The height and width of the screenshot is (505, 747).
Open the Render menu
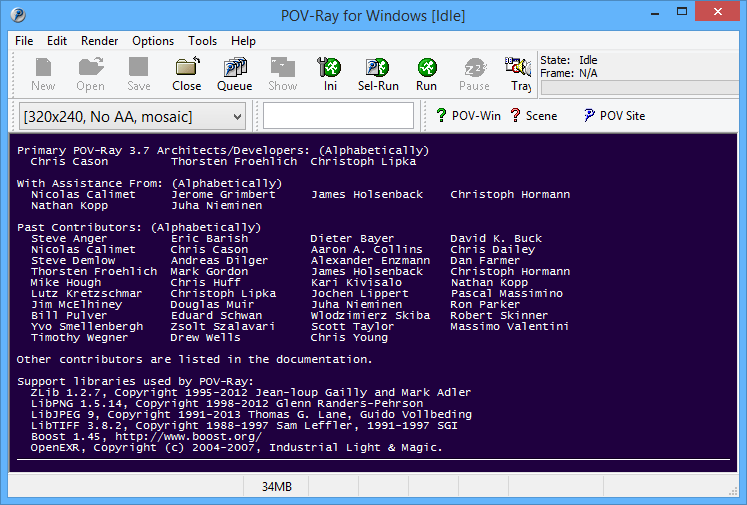click(x=99, y=41)
